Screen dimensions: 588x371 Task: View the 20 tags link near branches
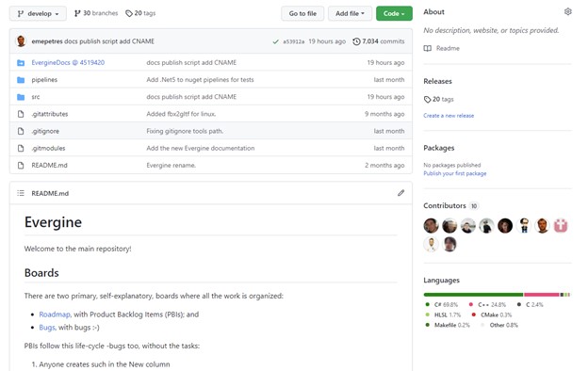140,13
